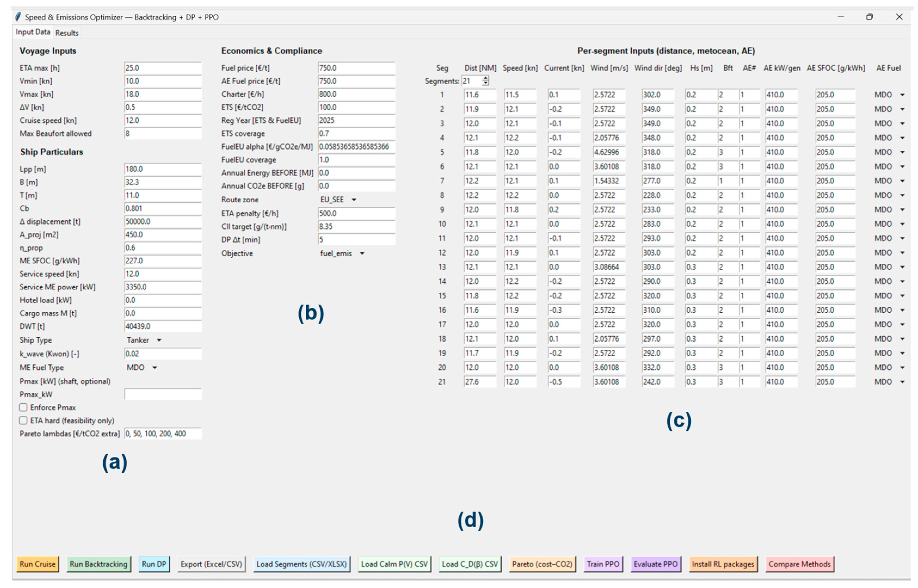
Task: Select the Input Data tab
Action: tap(33, 32)
